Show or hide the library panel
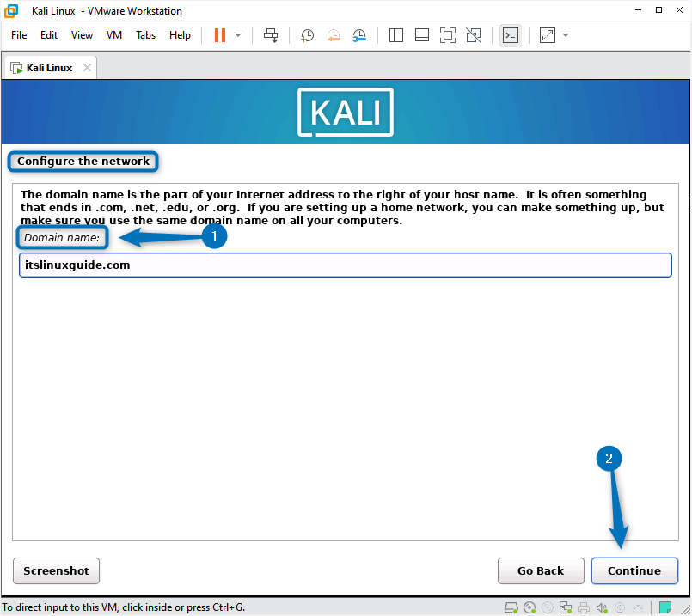This screenshot has height=616, width=692. pyautogui.click(x=395, y=34)
